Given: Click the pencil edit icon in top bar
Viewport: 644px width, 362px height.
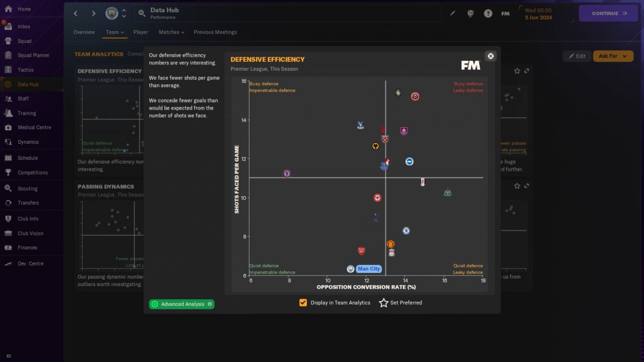Looking at the screenshot, I should pyautogui.click(x=452, y=14).
